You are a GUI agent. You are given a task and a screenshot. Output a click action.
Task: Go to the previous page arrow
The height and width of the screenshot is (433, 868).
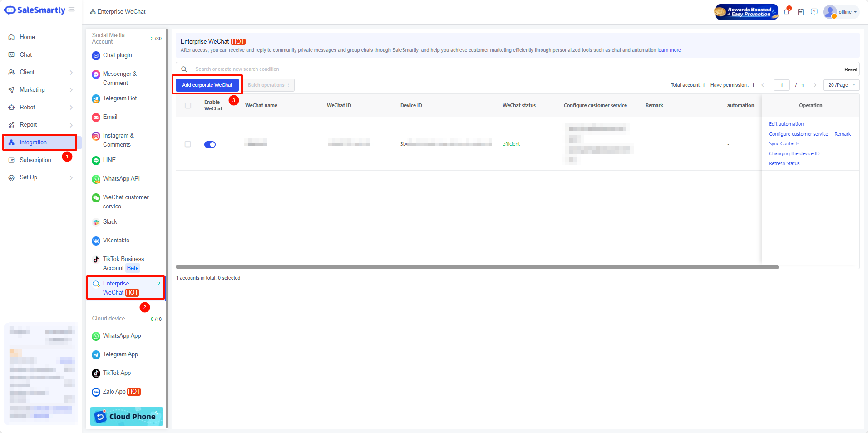coord(763,85)
